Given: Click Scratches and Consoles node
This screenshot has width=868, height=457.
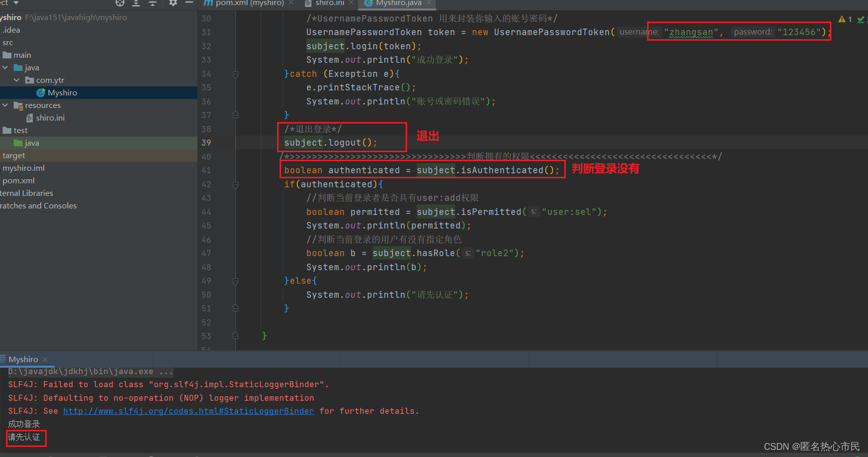Looking at the screenshot, I should pyautogui.click(x=38, y=206).
